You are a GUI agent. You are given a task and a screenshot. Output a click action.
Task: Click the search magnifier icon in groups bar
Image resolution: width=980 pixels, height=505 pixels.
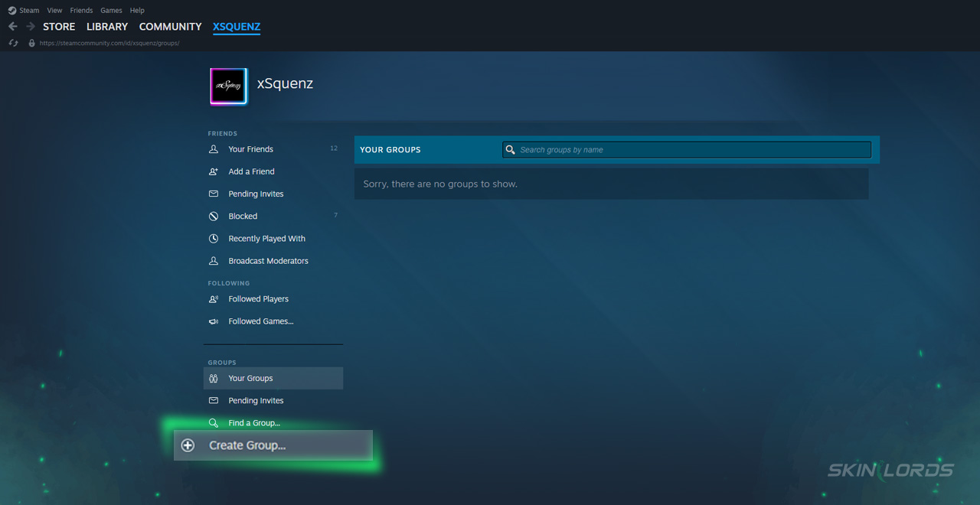510,150
